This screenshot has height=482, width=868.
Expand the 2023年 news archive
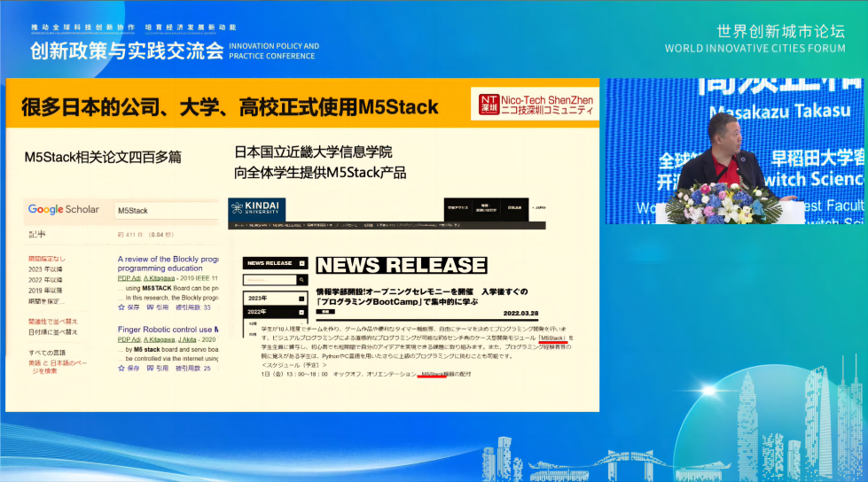[x=301, y=299]
